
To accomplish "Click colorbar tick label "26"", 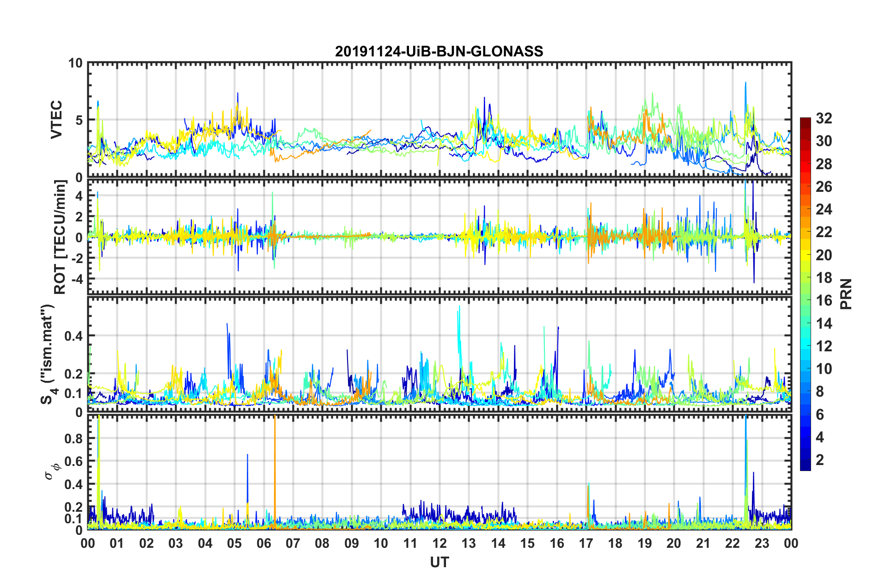I will click(824, 187).
